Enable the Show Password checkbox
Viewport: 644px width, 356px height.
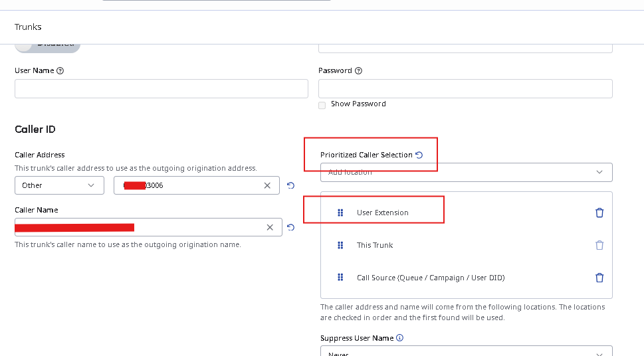pyautogui.click(x=322, y=105)
